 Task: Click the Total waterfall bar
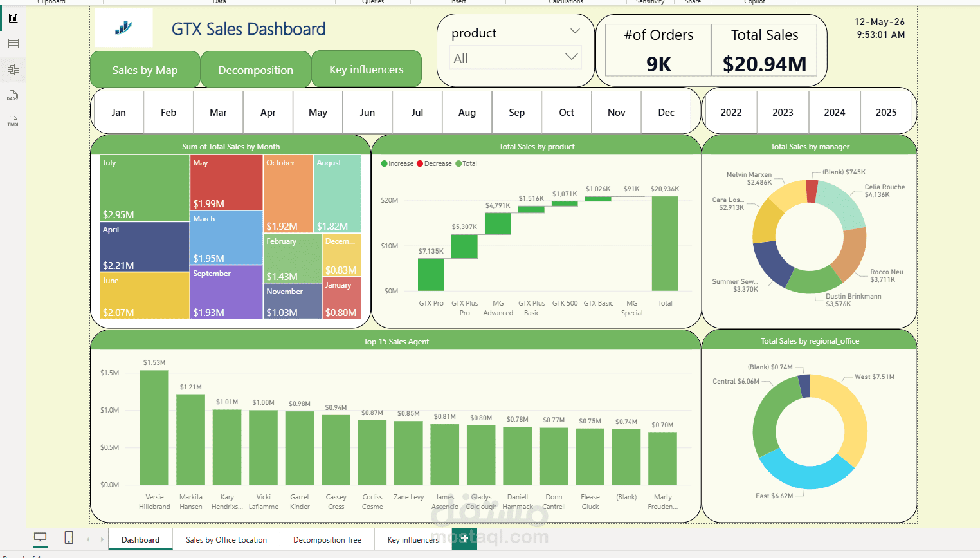pyautogui.click(x=665, y=243)
